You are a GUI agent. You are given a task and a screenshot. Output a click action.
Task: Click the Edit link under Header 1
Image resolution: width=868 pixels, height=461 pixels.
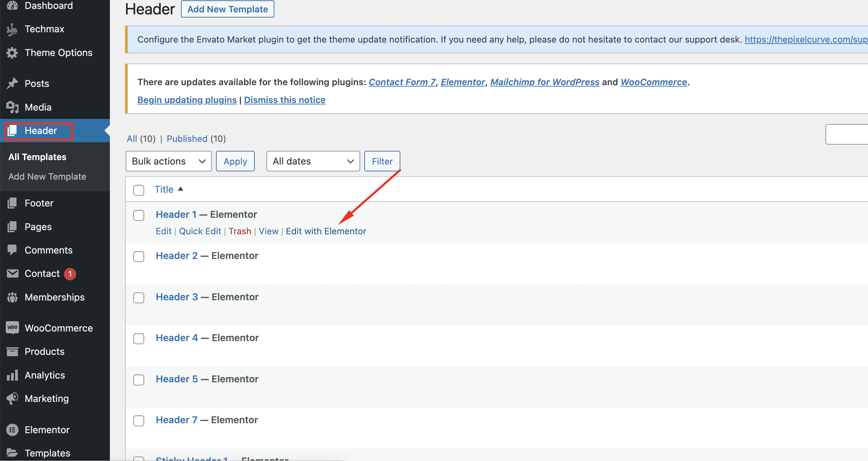point(164,231)
